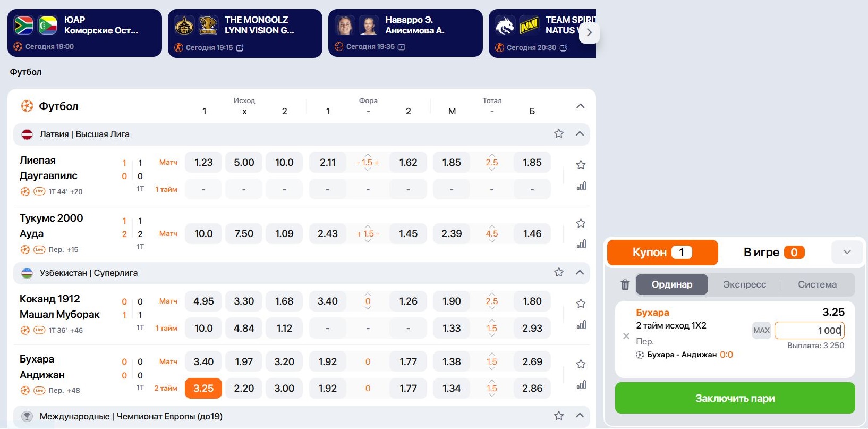The height and width of the screenshot is (429, 868).
Task: Show next featured matches with arrow
Action: tap(589, 33)
